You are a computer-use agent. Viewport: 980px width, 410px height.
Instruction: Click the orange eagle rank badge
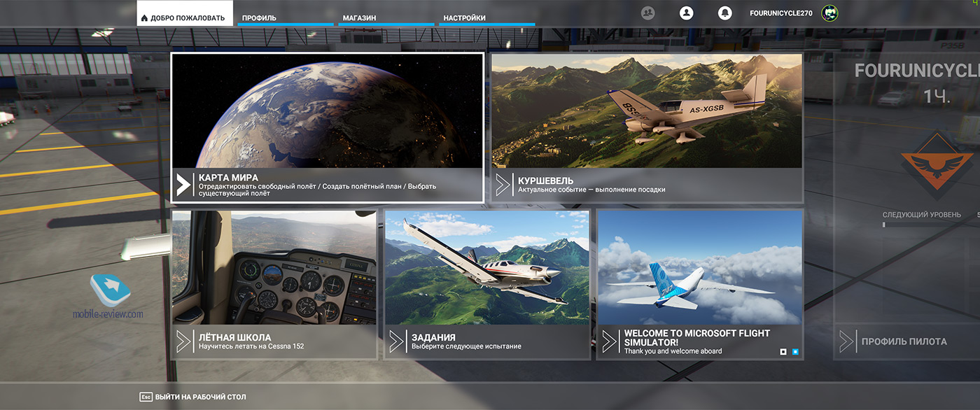(x=935, y=167)
